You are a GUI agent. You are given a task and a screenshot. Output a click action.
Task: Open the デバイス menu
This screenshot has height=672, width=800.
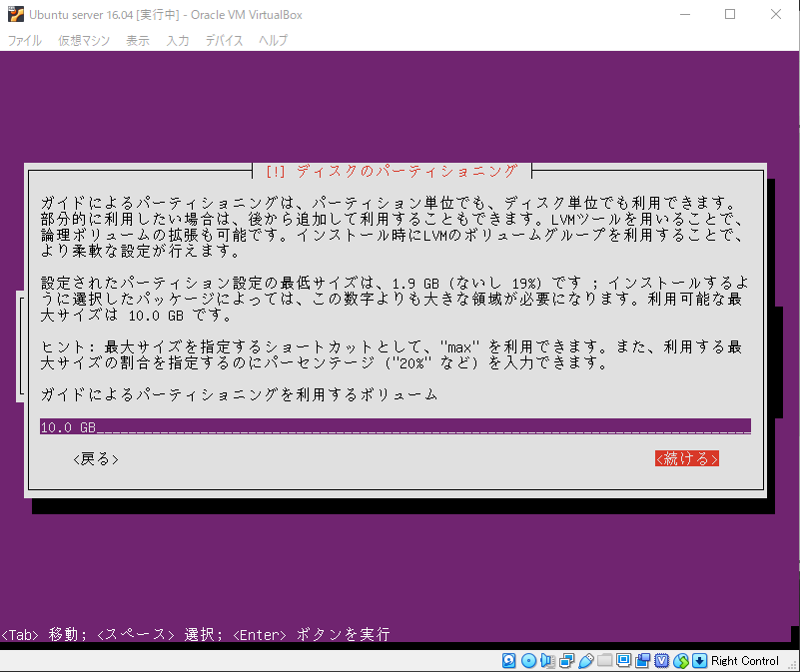point(224,41)
